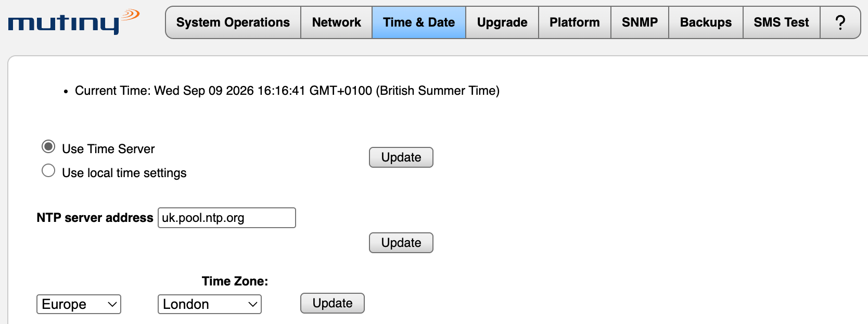Image resolution: width=868 pixels, height=324 pixels.
Task: Select the Use Time Server radio button
Action: click(x=48, y=147)
